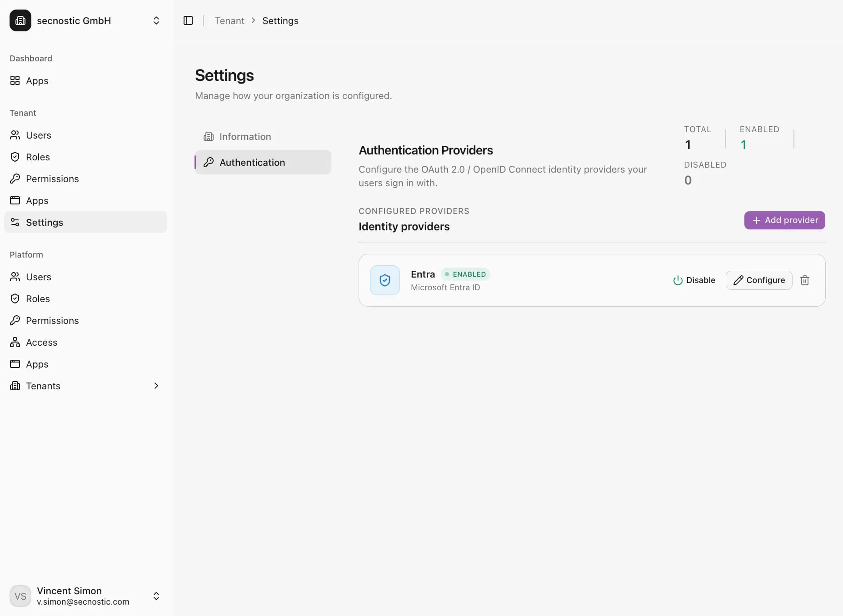The image size is (843, 616).
Task: Click the secnostic GmbH building logo icon
Action: 20,20
